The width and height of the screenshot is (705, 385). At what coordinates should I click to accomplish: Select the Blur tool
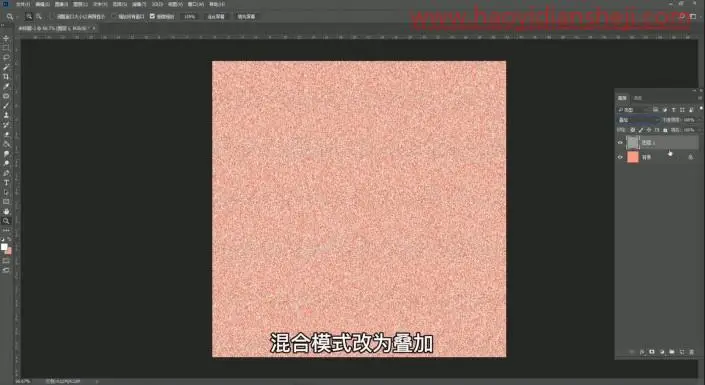(x=6, y=154)
